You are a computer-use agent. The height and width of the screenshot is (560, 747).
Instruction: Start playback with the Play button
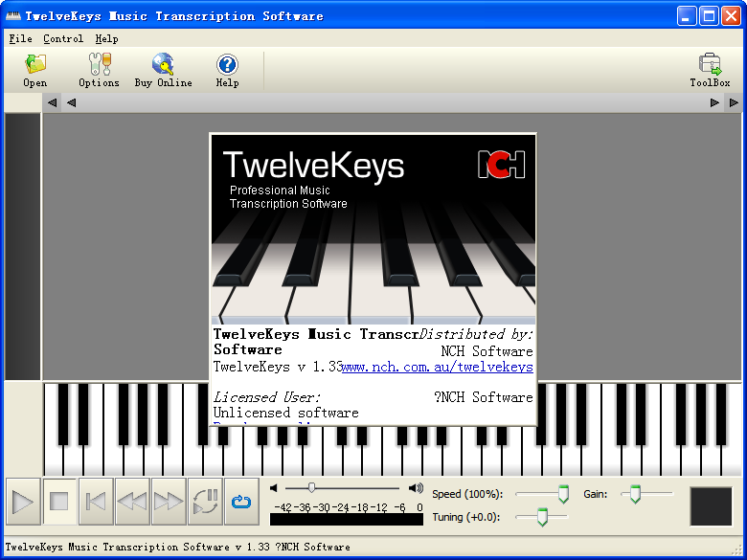coord(23,502)
